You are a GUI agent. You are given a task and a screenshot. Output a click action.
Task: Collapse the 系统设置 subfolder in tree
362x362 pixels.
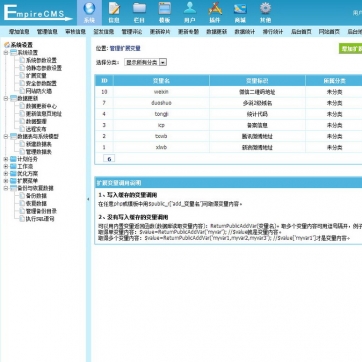click(6, 53)
